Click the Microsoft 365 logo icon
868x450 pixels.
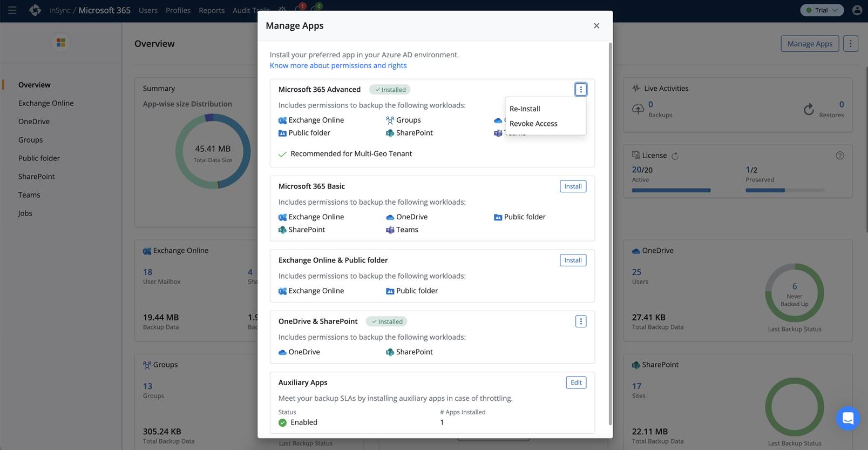[60, 42]
